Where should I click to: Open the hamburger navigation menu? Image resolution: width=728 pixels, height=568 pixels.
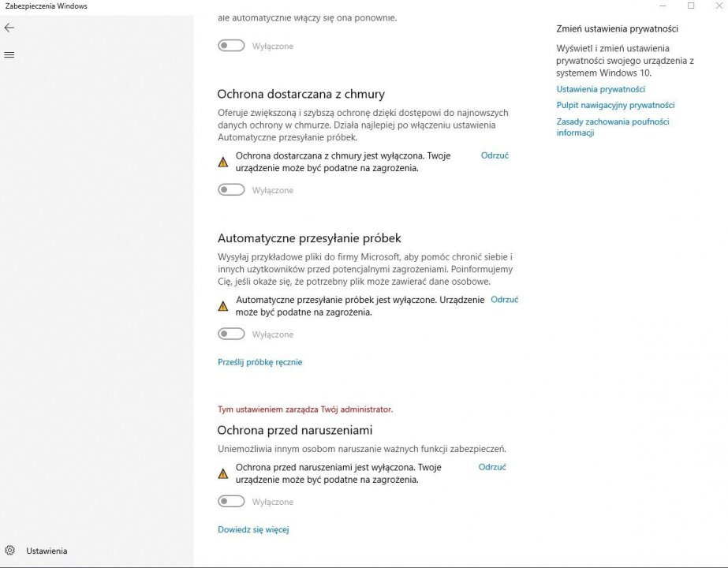click(9, 54)
